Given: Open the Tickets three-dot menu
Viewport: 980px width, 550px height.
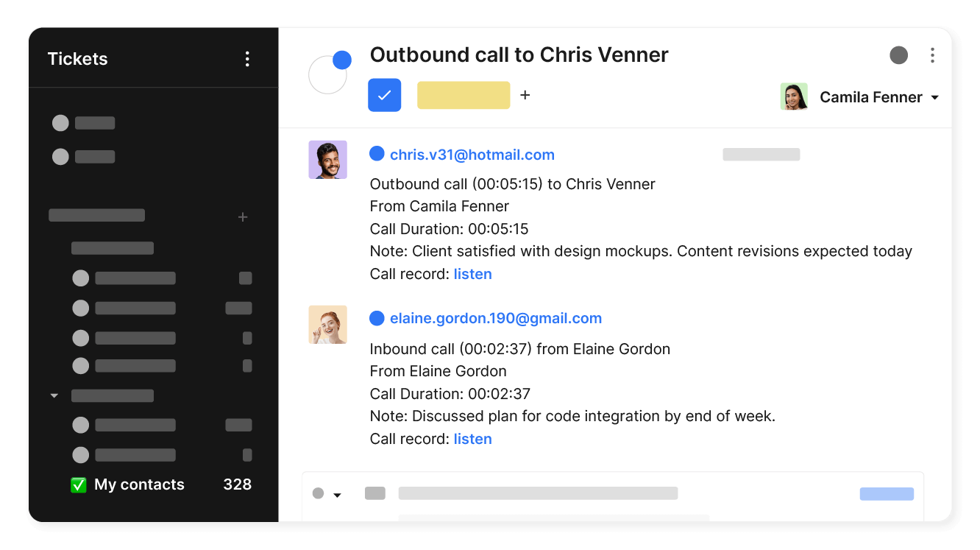Looking at the screenshot, I should (247, 59).
